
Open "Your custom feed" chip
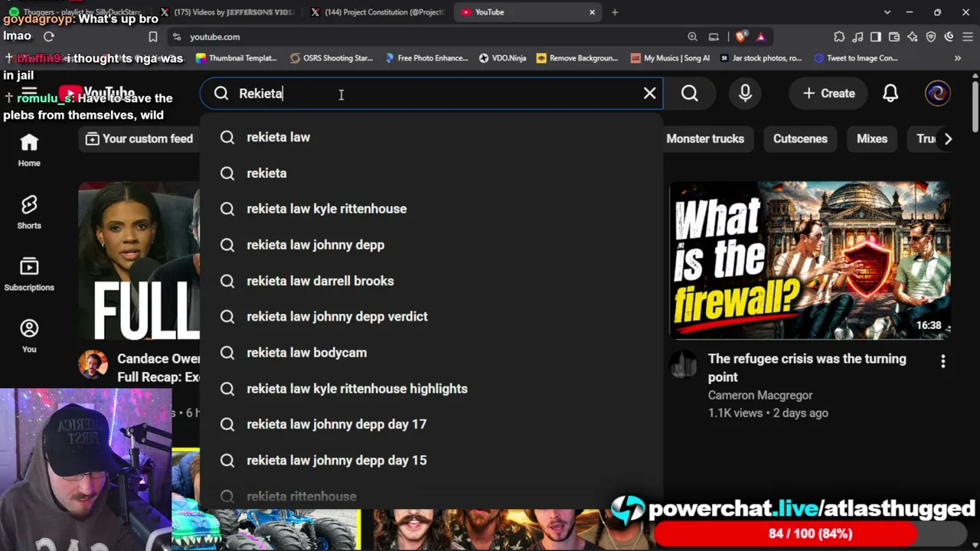(139, 139)
